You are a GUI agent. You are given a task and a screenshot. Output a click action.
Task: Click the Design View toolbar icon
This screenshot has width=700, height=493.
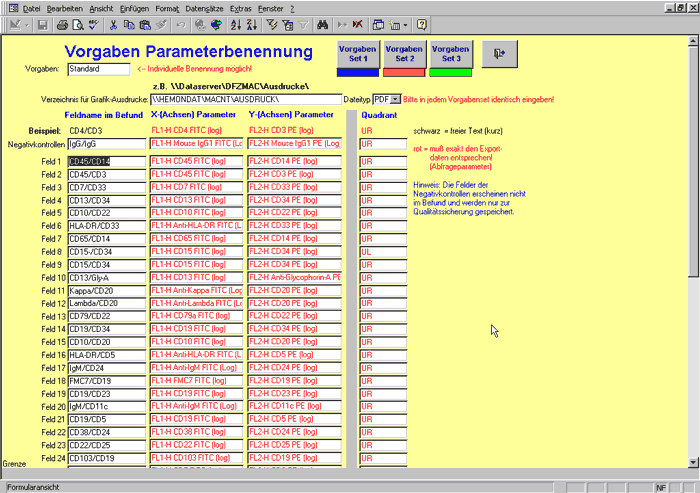15,25
